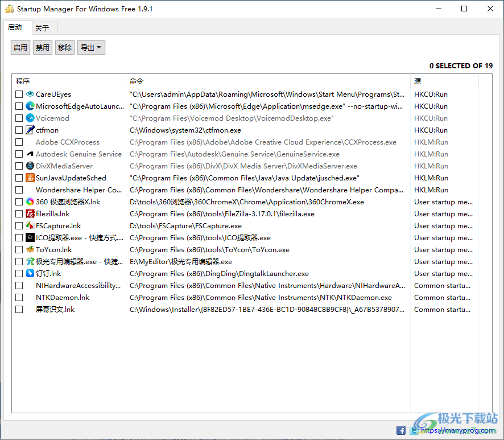The height and width of the screenshot is (440, 504).
Task: Check the NIHardwareAccessibility checkbox
Action: 19,285
